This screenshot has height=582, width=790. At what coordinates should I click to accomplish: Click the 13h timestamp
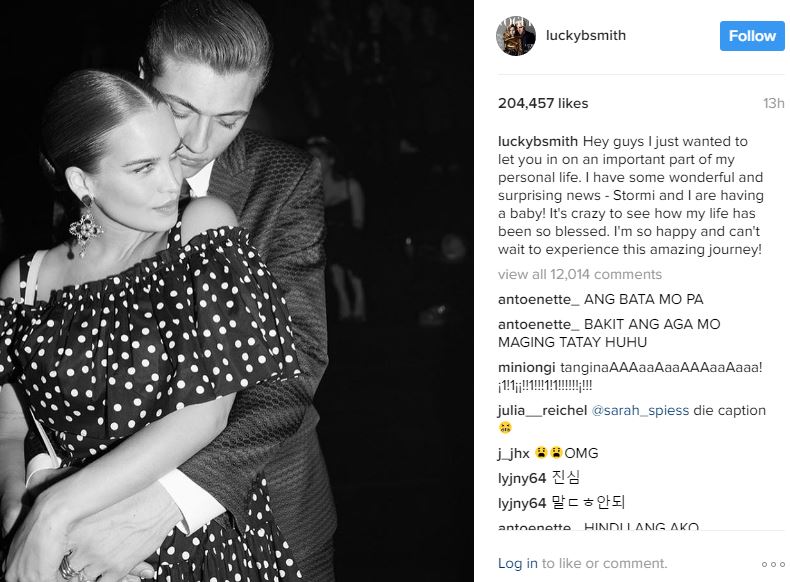pyautogui.click(x=773, y=103)
